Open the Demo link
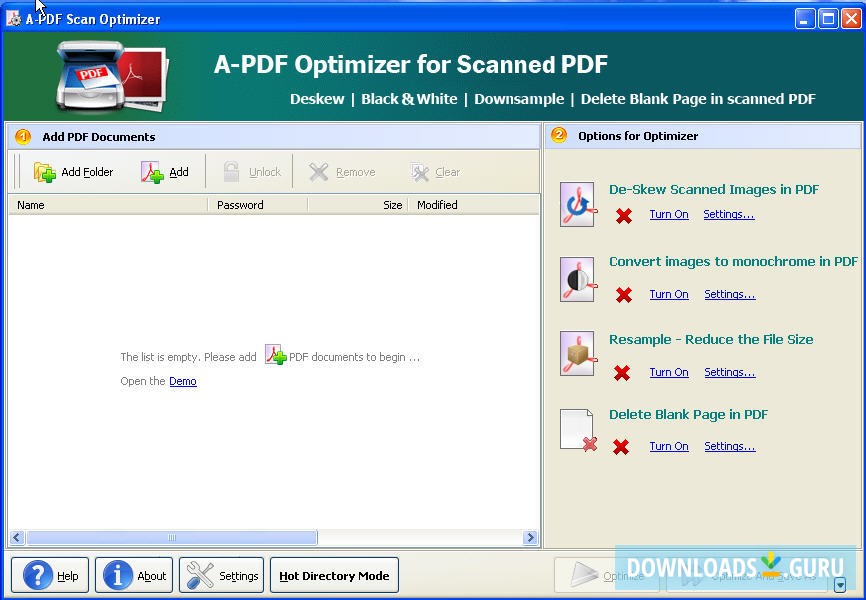This screenshot has height=600, width=866. click(x=183, y=381)
